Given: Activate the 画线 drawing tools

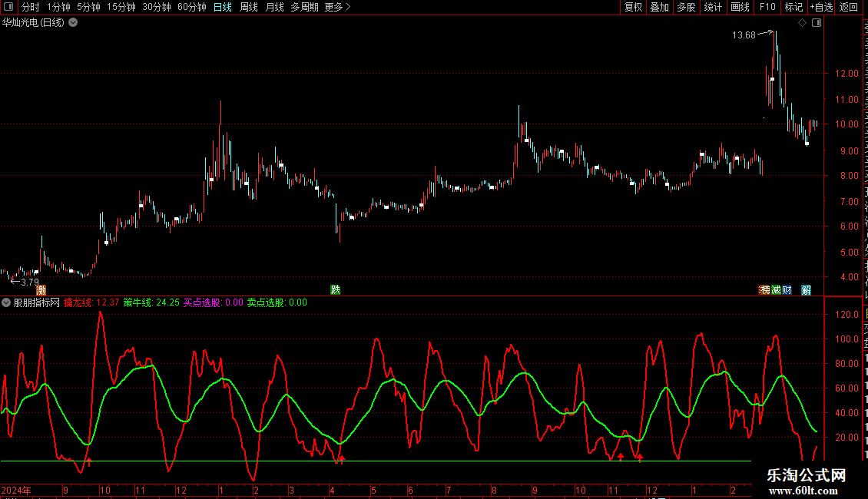Looking at the screenshot, I should (740, 7).
